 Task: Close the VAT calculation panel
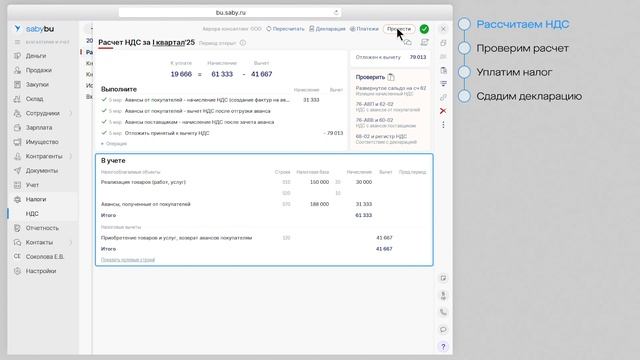point(443,29)
